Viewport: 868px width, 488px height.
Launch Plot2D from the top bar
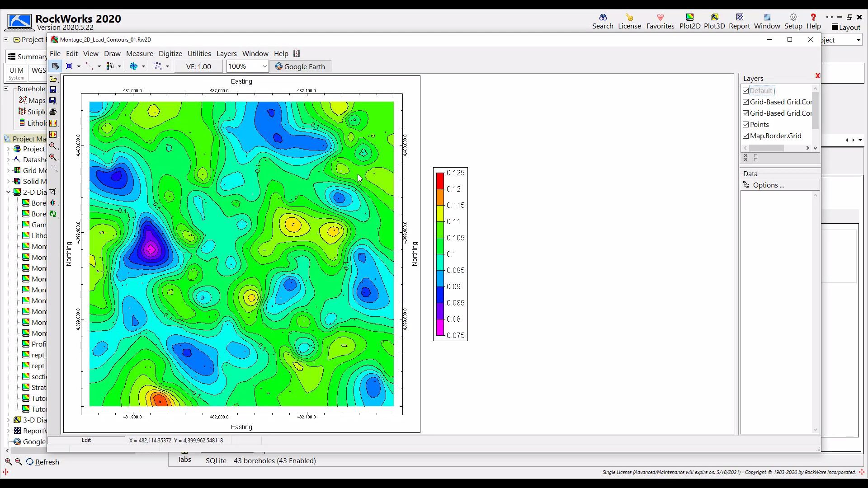tap(690, 21)
